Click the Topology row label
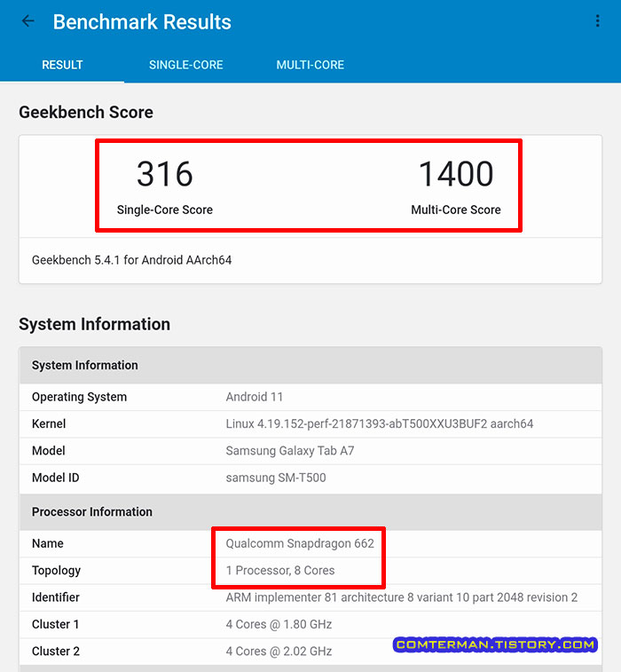This screenshot has height=672, width=621. 56,571
